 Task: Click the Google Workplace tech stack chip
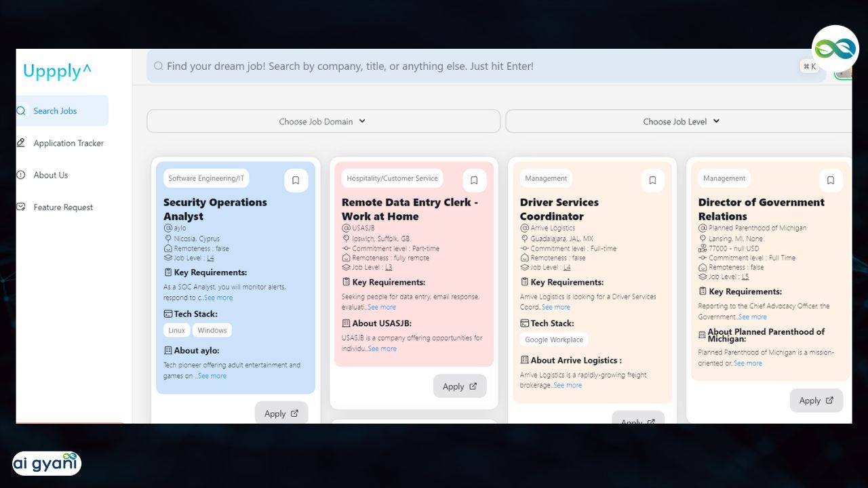(554, 340)
